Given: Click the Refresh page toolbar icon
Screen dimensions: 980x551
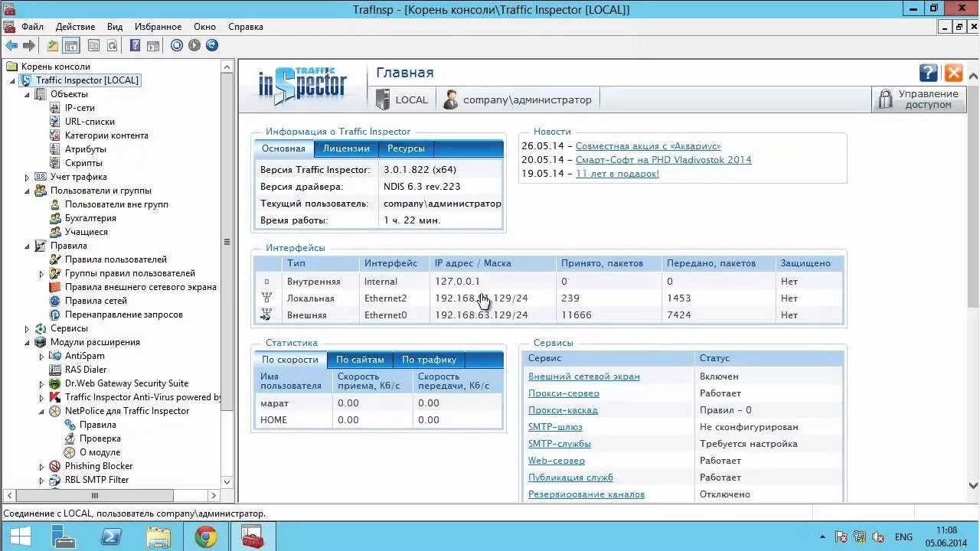Looking at the screenshot, I should [112, 46].
